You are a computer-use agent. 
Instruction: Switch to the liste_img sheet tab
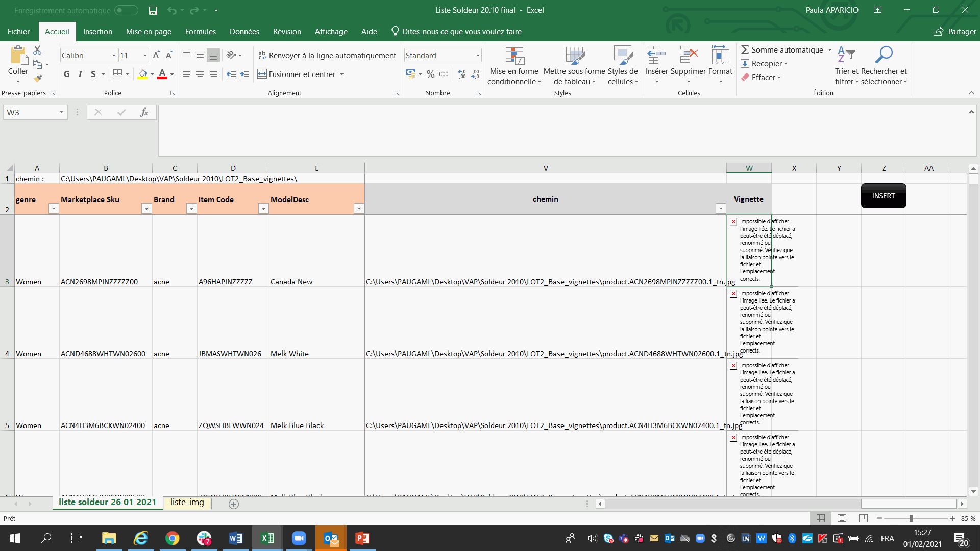coord(187,503)
